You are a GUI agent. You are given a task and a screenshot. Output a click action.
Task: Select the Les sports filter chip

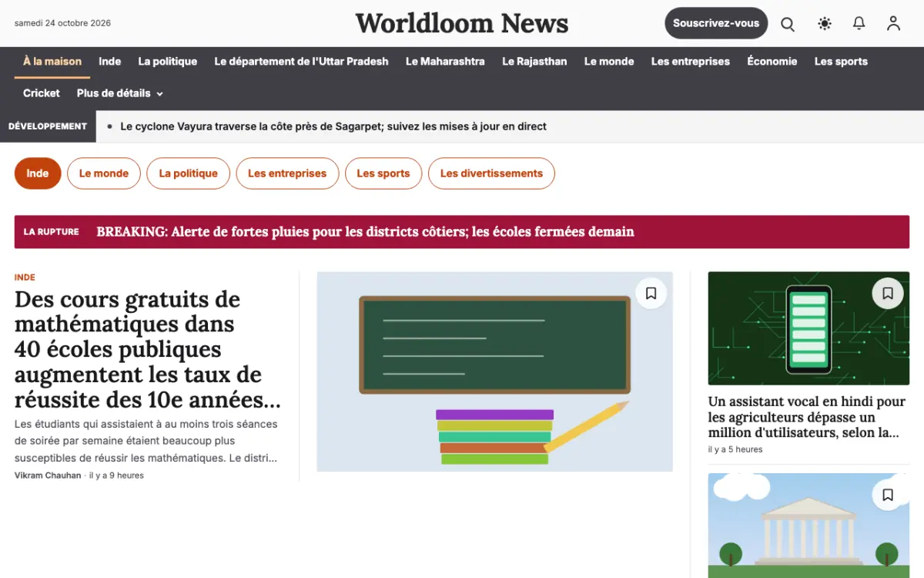tap(383, 173)
